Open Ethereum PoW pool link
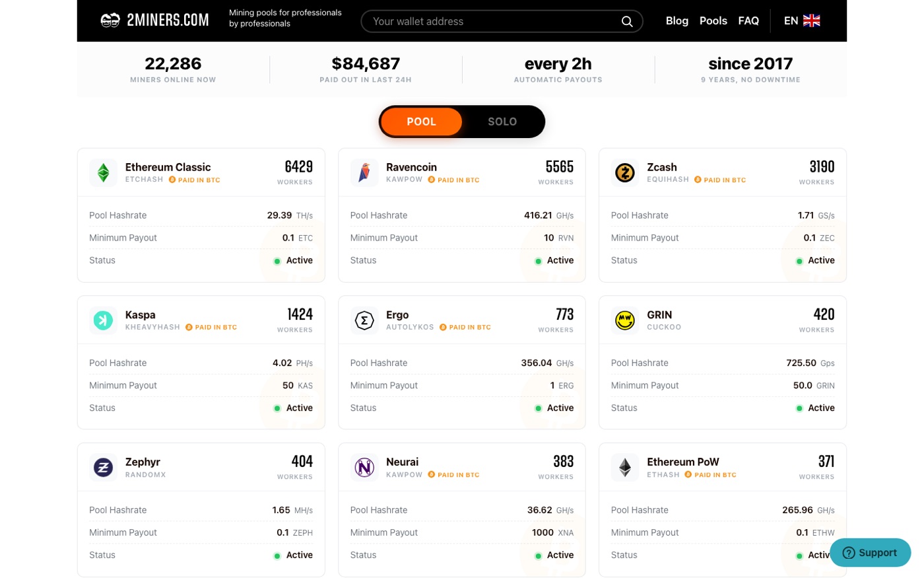The image size is (924, 578). coord(683,462)
